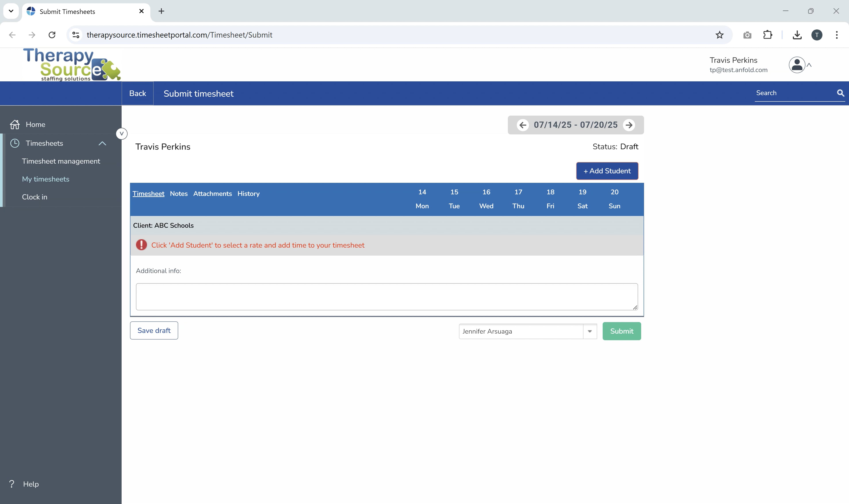Screen dimensions: 849x504
Task: Reload the page in the browser toolbar
Action: (52, 35)
